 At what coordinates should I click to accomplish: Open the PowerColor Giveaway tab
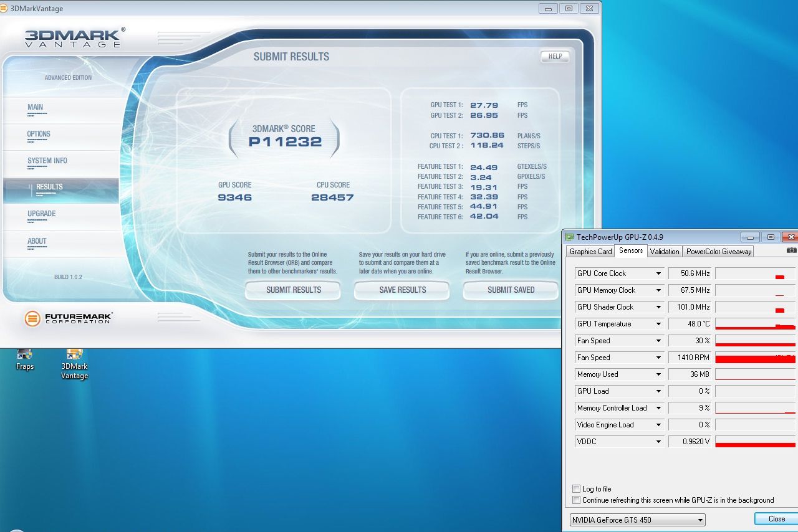pyautogui.click(x=719, y=252)
